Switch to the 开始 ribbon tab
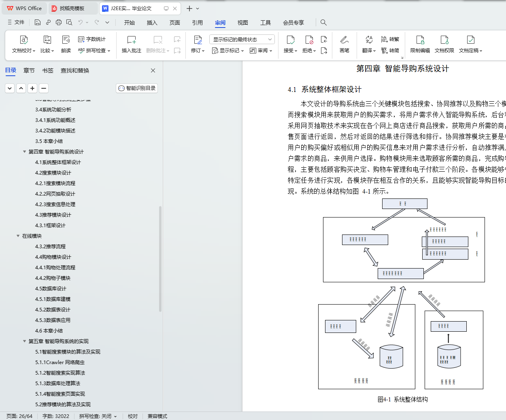The height and width of the screenshot is (420, 506). coord(130,23)
